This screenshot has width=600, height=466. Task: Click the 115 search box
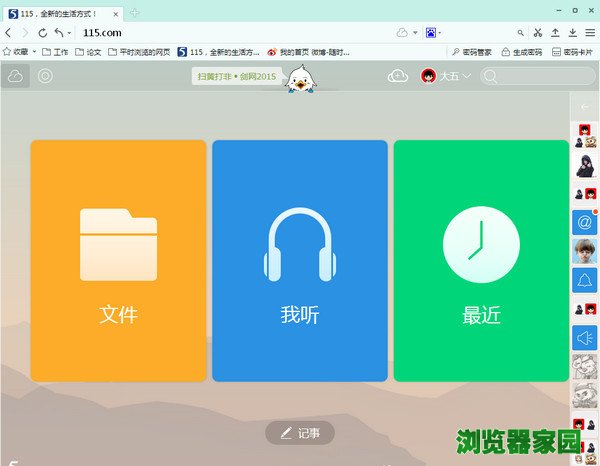pyautogui.click(x=525, y=76)
